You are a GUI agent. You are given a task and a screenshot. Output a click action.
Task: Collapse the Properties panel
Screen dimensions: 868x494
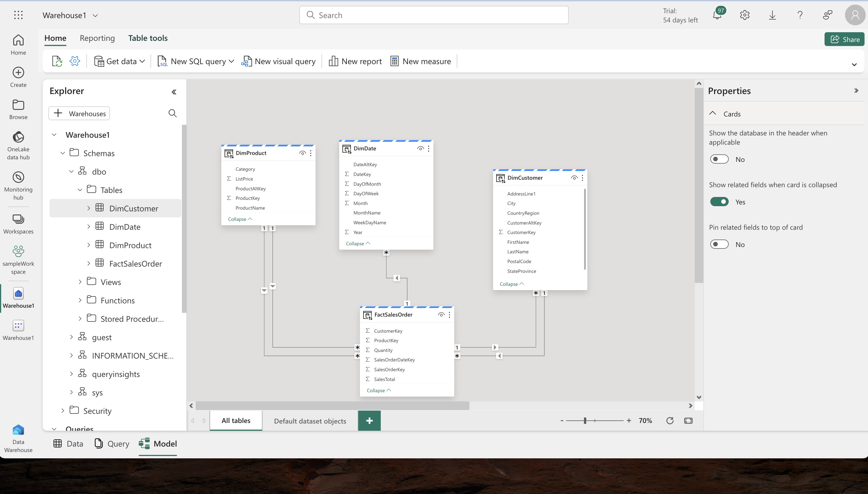856,91
